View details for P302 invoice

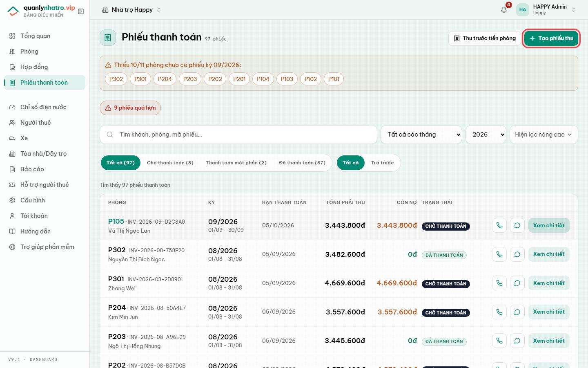coord(549,254)
